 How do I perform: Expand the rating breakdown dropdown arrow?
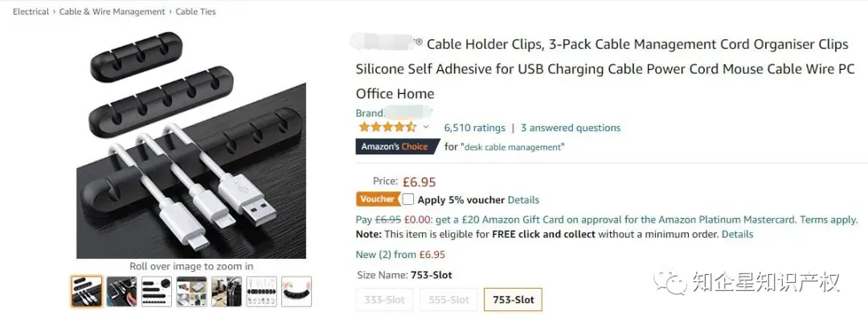(426, 127)
